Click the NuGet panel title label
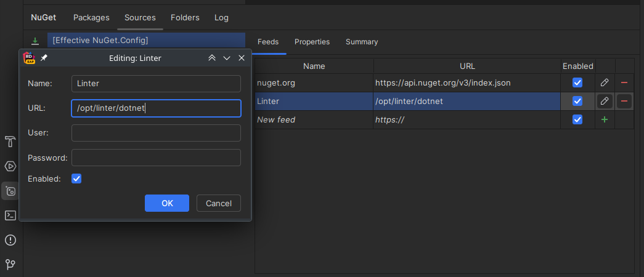 [x=44, y=18]
